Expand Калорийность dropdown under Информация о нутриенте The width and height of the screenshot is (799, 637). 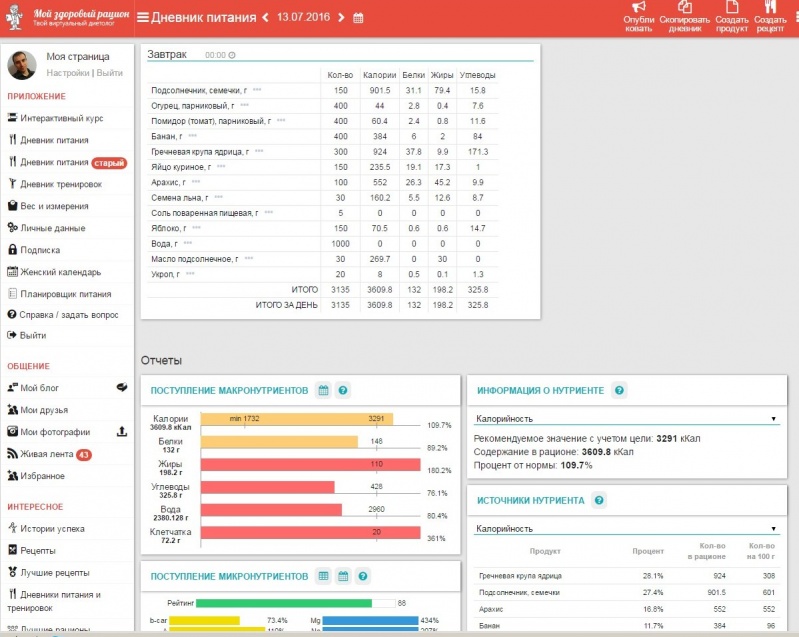626,419
